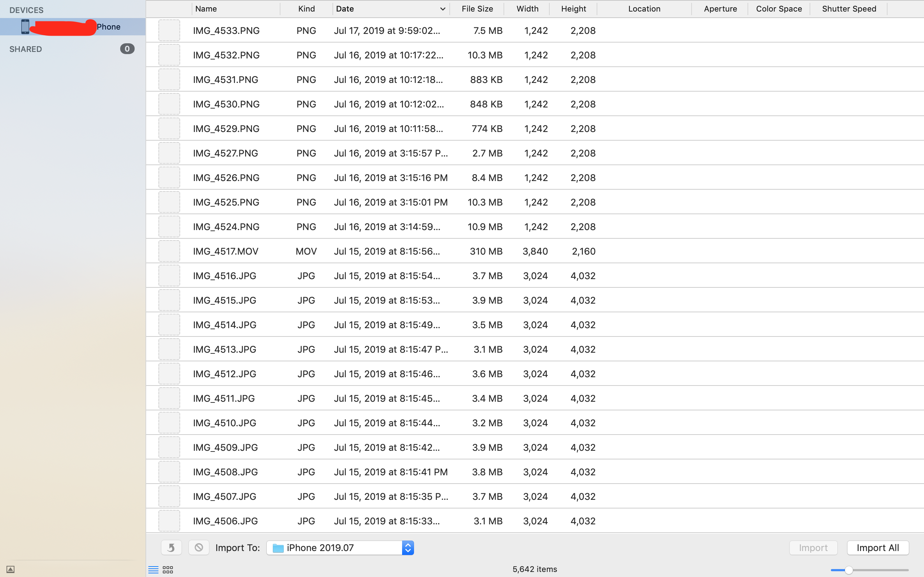Click the Import button
The image size is (924, 577).
(x=813, y=548)
